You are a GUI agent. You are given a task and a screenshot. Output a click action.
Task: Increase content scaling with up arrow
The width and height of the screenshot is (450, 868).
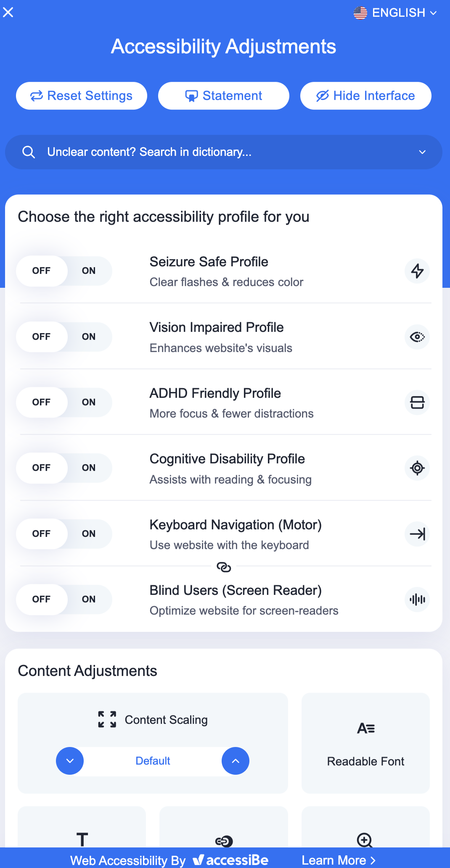tap(236, 761)
